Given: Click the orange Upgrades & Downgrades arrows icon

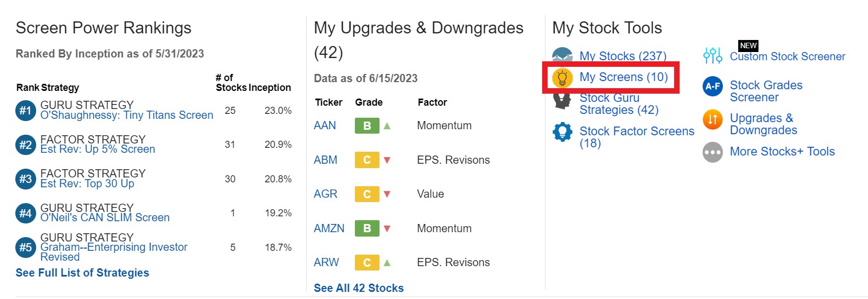Looking at the screenshot, I should tap(712, 119).
